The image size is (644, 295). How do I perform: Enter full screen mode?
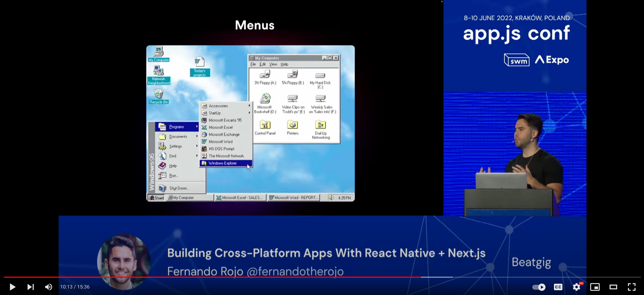[x=632, y=287]
